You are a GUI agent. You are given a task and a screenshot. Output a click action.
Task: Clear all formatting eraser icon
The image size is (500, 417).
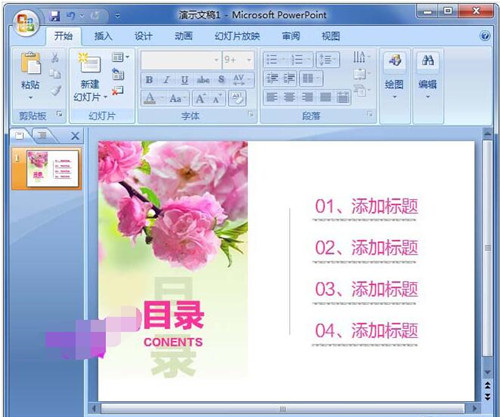[237, 98]
